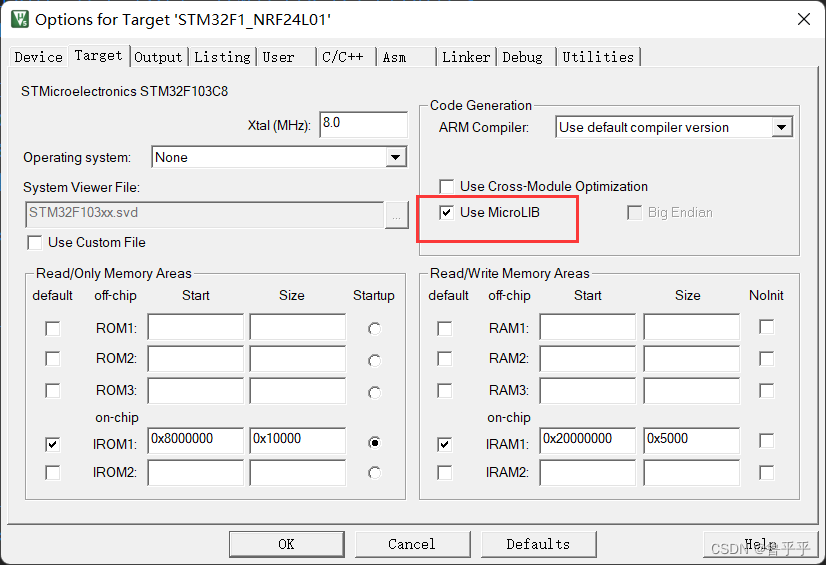Tick the IRAM2 default checkbox

pos(445,472)
